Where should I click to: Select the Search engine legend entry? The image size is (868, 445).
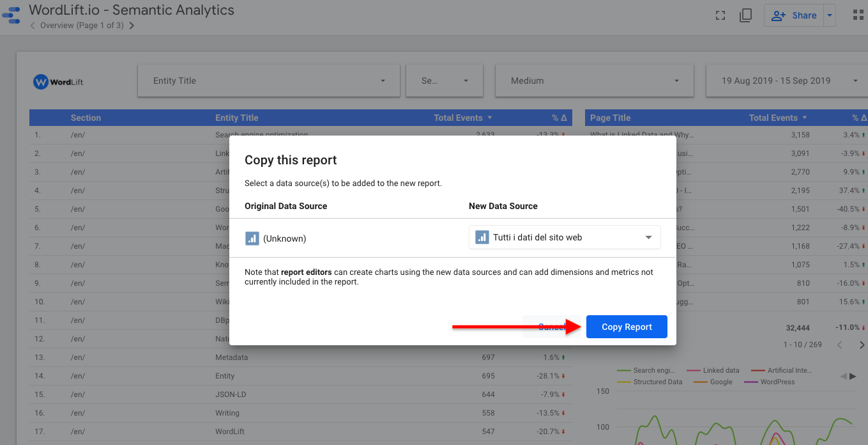(648, 370)
